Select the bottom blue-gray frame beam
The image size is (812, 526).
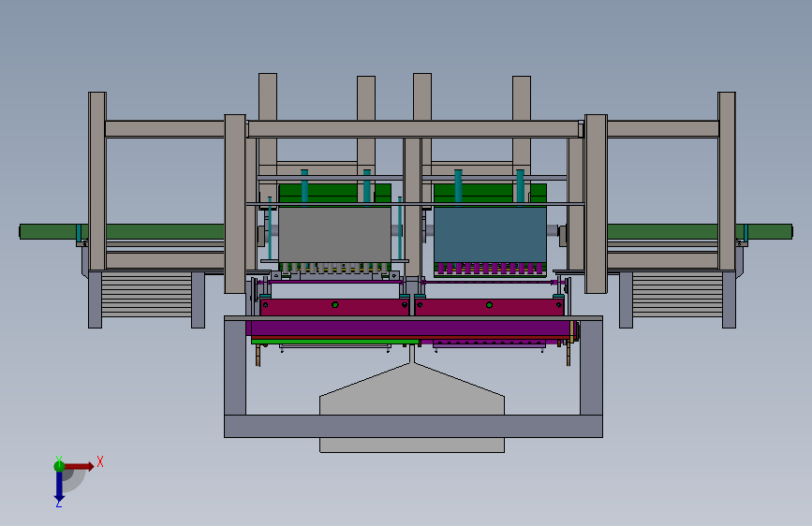pos(413,426)
